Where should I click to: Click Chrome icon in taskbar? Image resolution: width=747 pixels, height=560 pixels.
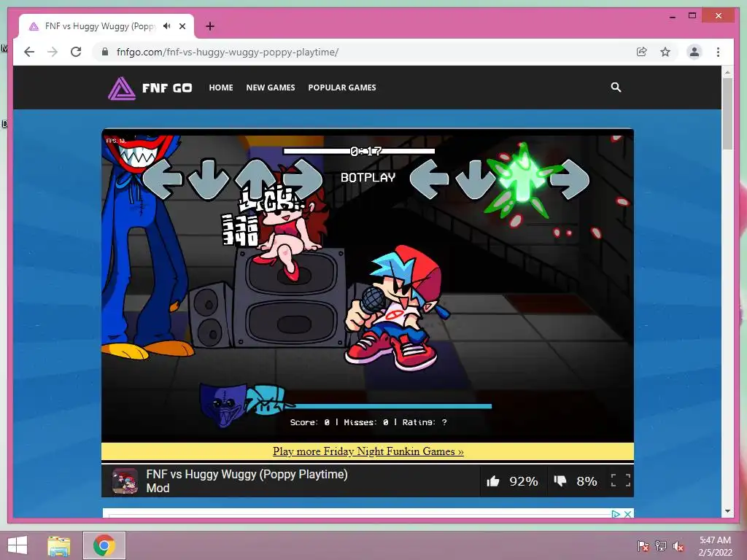104,545
